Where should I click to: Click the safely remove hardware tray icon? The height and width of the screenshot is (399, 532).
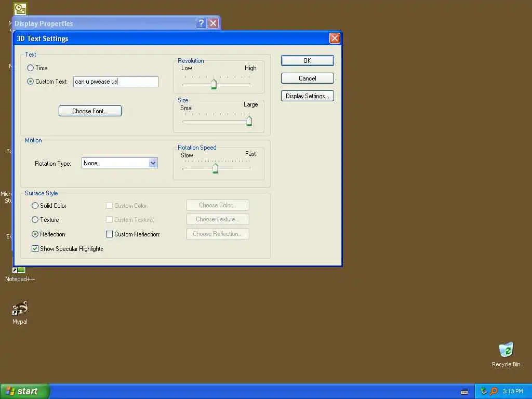click(484, 391)
